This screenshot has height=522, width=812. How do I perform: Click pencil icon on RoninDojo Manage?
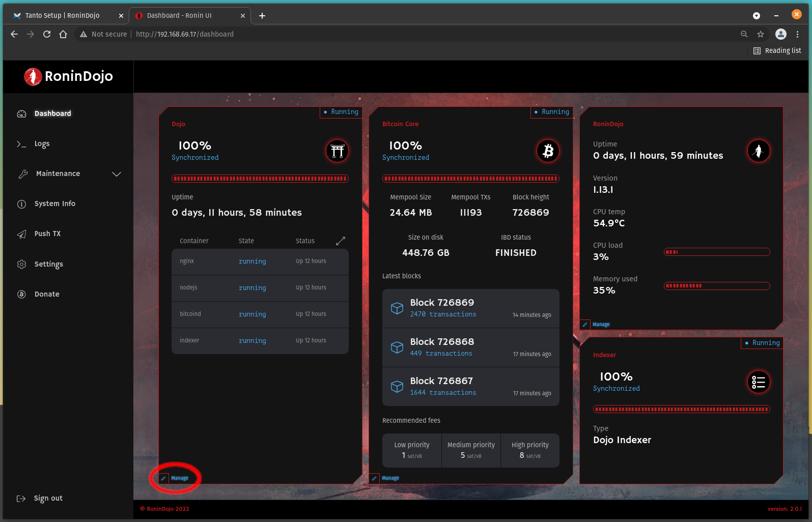coord(585,325)
